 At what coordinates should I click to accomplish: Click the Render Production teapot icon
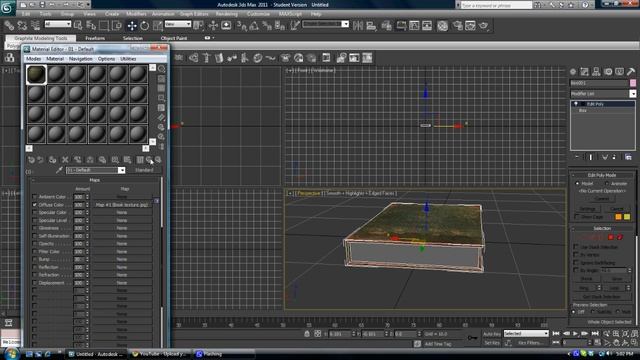coord(483,26)
